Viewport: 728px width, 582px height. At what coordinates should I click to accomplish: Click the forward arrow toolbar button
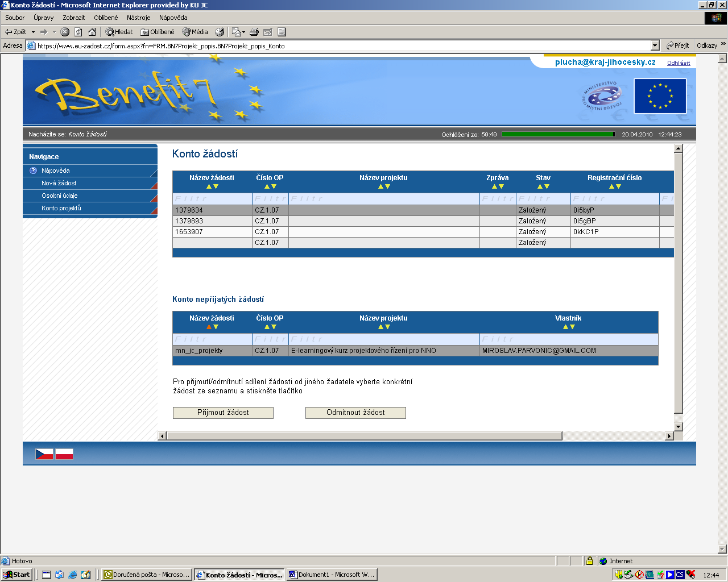[44, 32]
